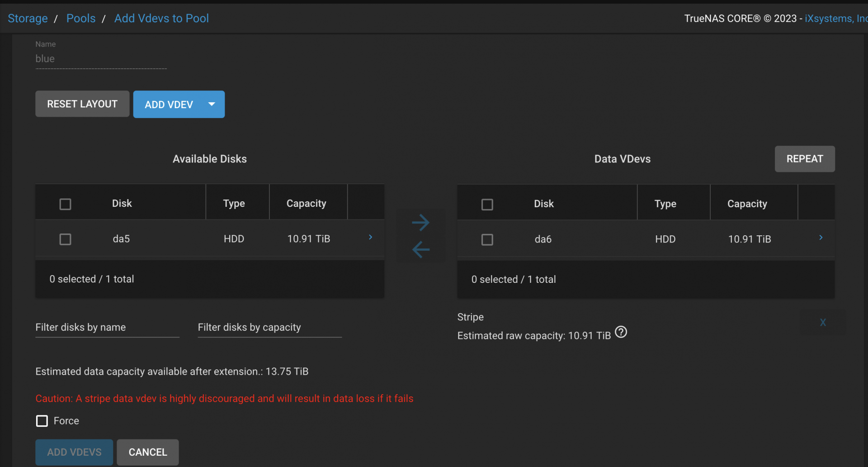Click the Repeat button
Image resolution: width=868 pixels, height=467 pixels.
click(805, 159)
